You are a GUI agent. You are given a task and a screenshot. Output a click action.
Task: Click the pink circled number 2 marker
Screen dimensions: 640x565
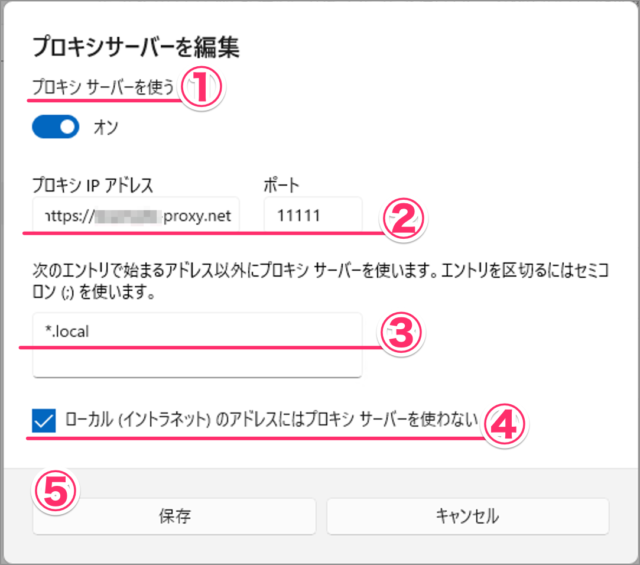click(x=403, y=219)
